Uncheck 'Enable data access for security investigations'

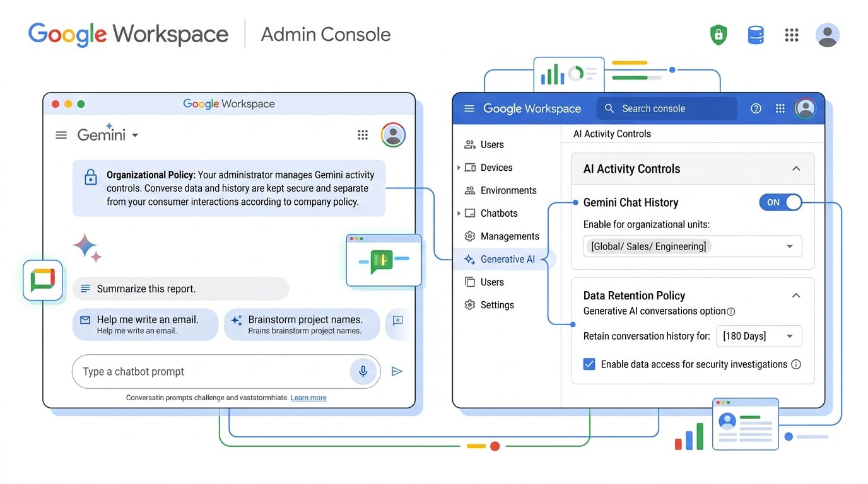coord(589,364)
